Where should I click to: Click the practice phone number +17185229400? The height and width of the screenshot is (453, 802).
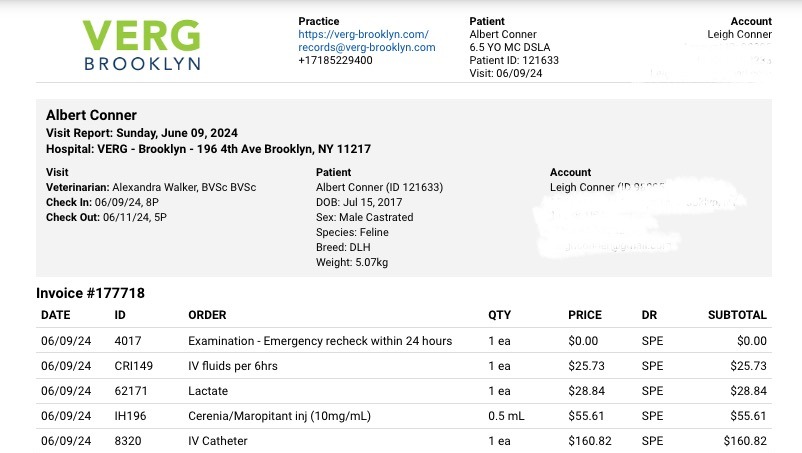pos(335,60)
